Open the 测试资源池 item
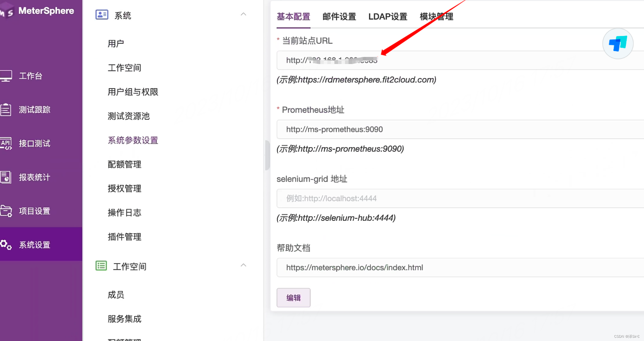644x341 pixels. tap(129, 116)
